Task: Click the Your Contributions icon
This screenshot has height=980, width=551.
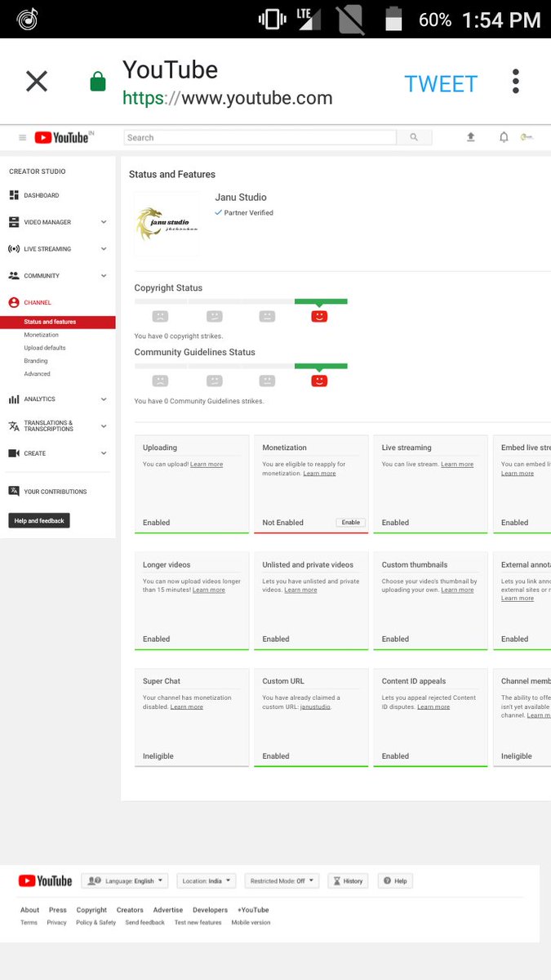Action: click(14, 492)
